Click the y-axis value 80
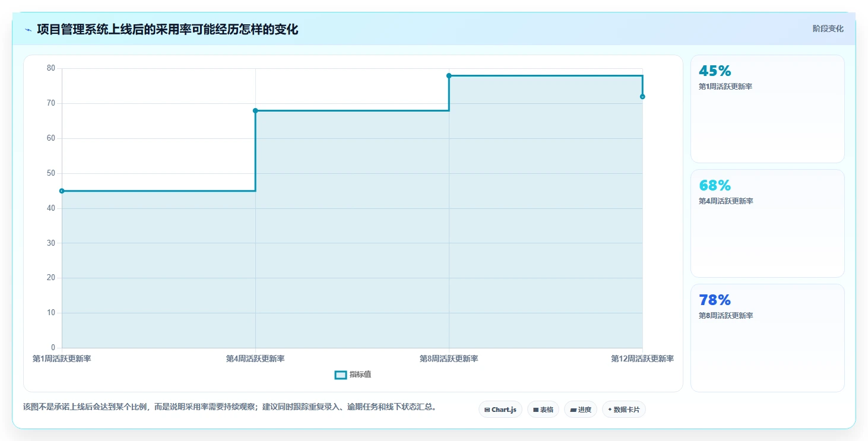Image resolution: width=868 pixels, height=441 pixels. coord(50,68)
